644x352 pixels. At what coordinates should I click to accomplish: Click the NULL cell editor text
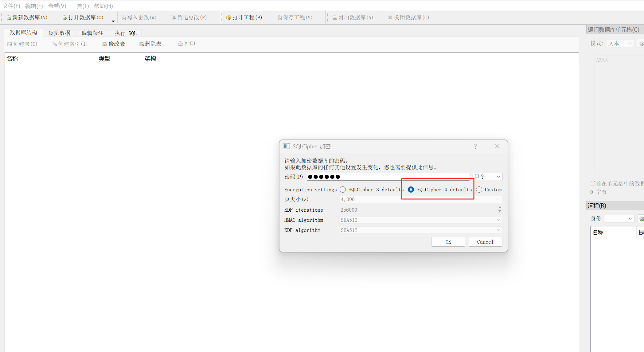602,60
